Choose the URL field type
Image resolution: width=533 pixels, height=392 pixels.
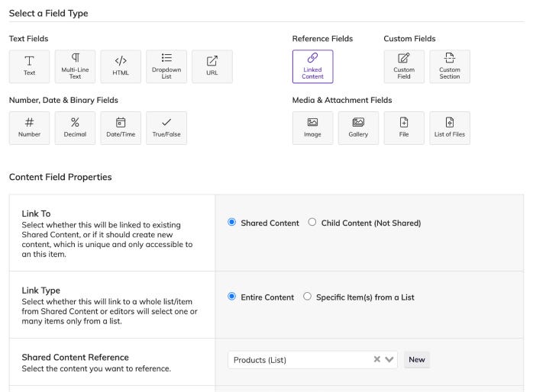coord(212,66)
